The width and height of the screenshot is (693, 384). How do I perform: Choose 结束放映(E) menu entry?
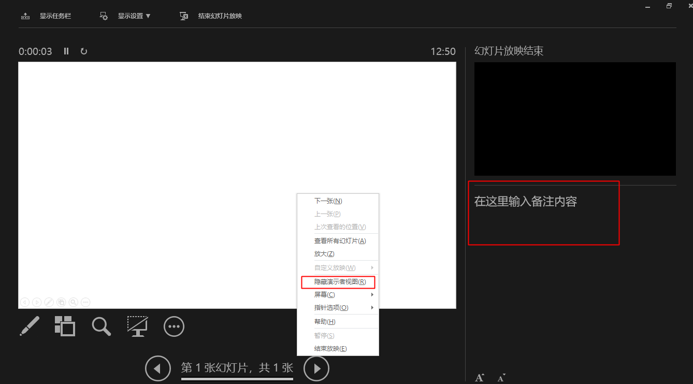(x=338, y=349)
